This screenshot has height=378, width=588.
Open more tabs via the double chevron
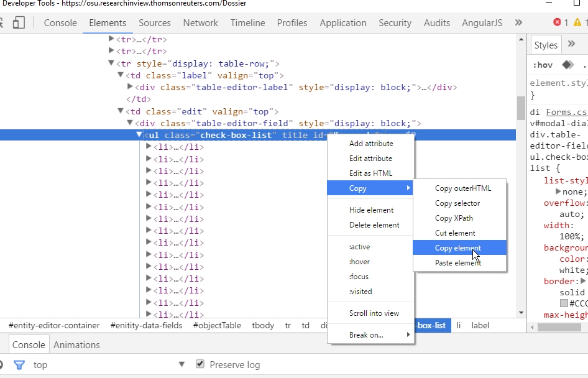pyautogui.click(x=518, y=22)
